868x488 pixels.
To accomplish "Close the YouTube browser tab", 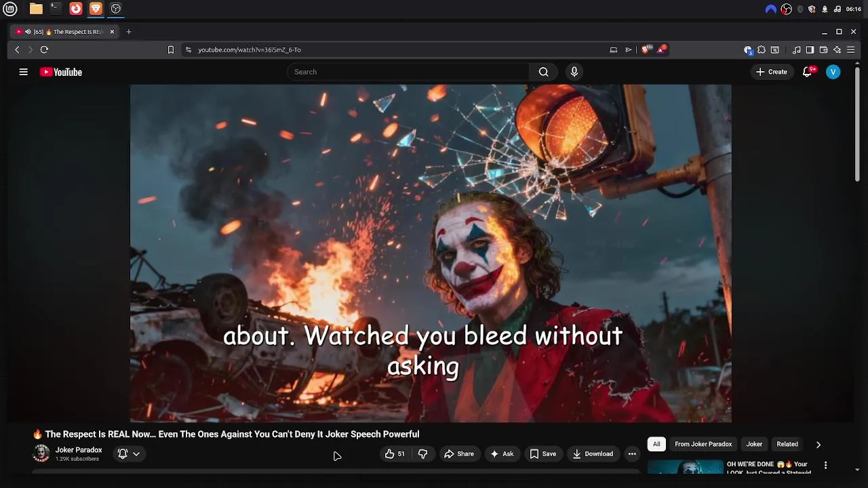I will [112, 32].
